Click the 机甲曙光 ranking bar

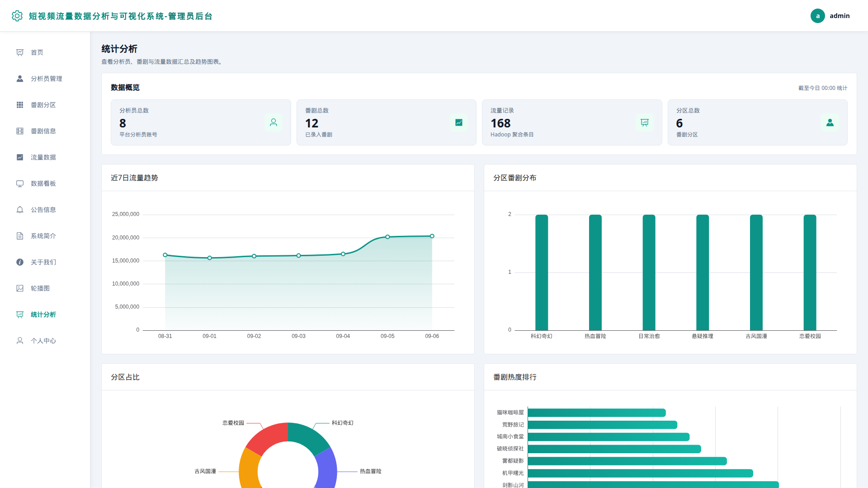[x=640, y=473]
